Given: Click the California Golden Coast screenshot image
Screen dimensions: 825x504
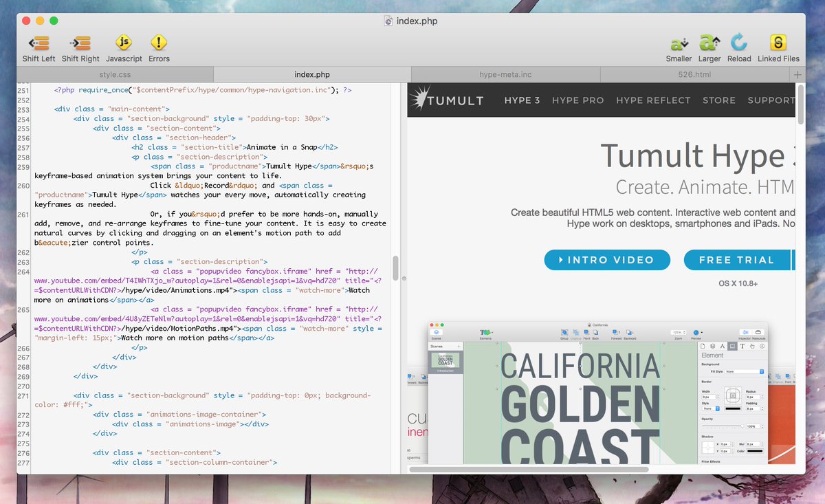Looking at the screenshot, I should [x=598, y=393].
